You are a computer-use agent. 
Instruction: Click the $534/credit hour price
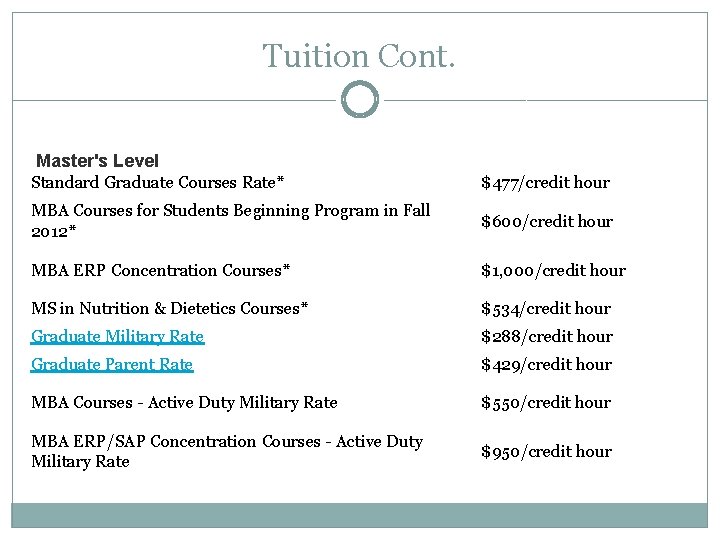[x=545, y=308]
